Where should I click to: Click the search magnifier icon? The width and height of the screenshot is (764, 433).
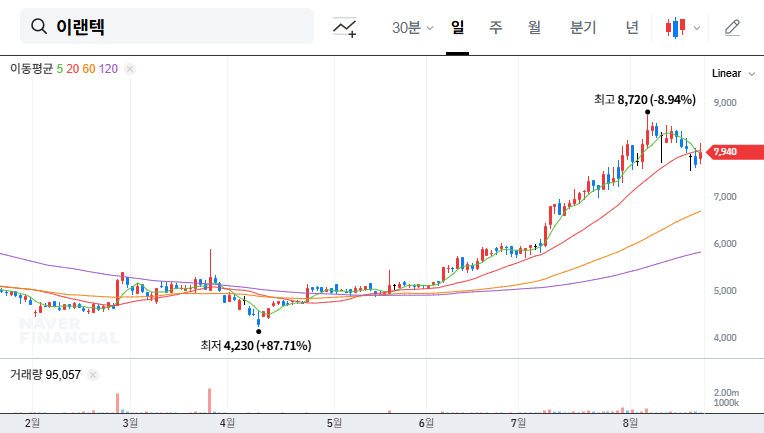point(39,27)
